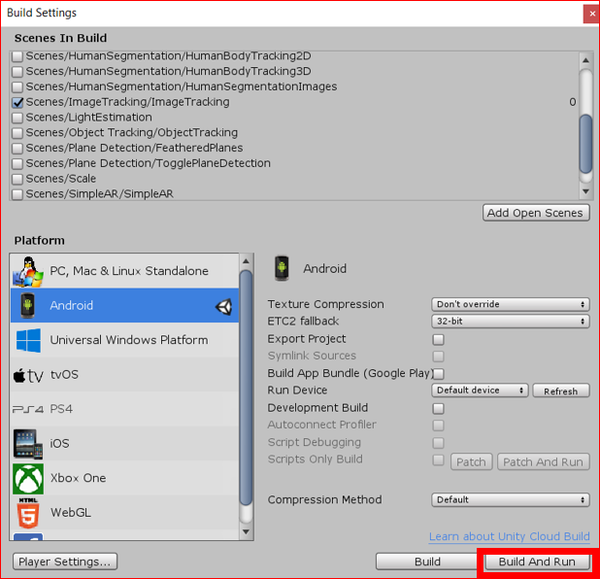Click the platform list scrollbar thumb

246,388
